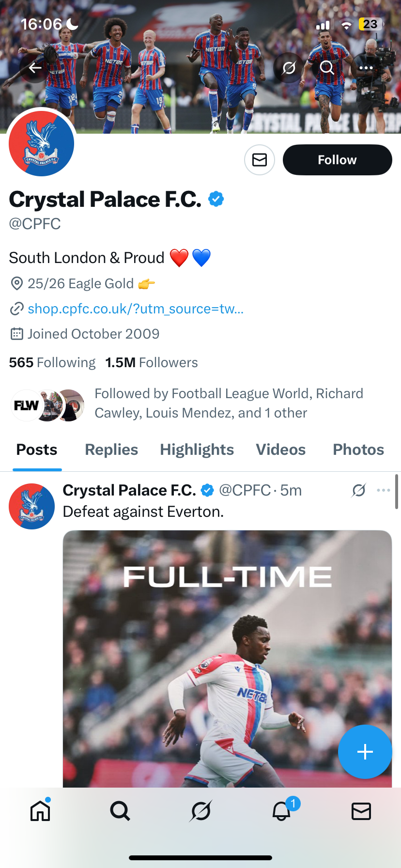Tap the Grok icon on the post
The image size is (401, 868).
[358, 490]
